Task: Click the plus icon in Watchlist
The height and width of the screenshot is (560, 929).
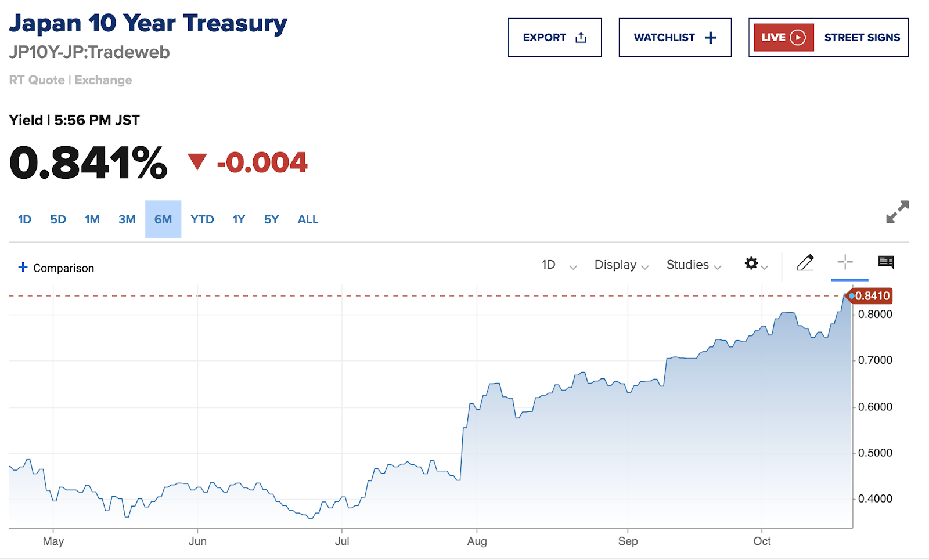Action: point(711,38)
